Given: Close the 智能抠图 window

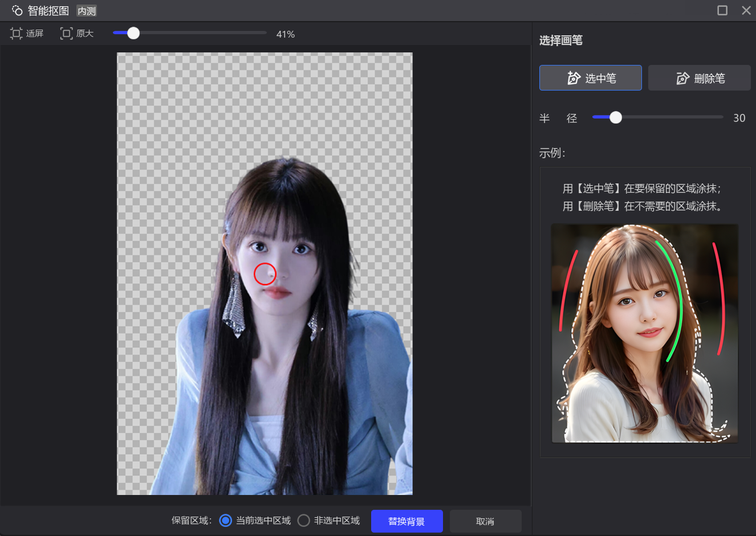Looking at the screenshot, I should [746, 10].
